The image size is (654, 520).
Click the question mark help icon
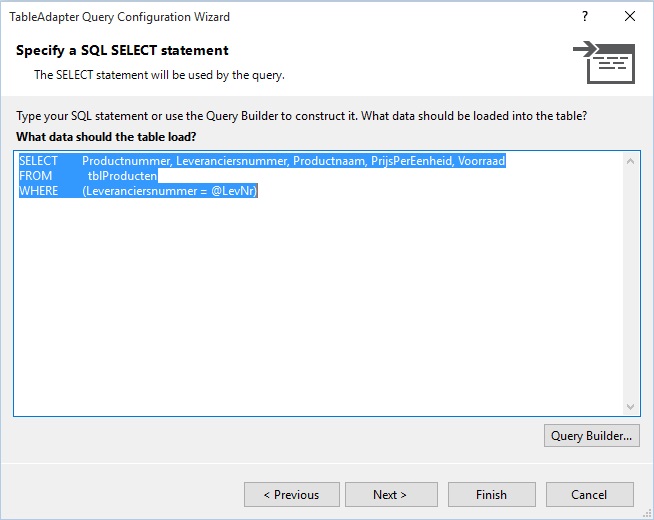(x=585, y=16)
